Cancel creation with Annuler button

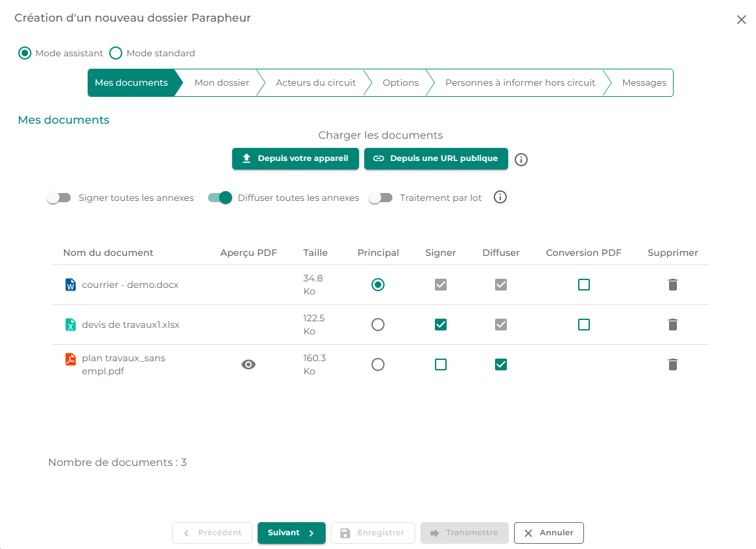(549, 533)
